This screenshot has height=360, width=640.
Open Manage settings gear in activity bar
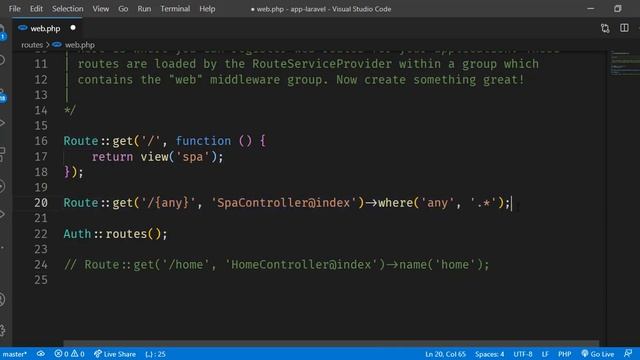(x=2, y=330)
